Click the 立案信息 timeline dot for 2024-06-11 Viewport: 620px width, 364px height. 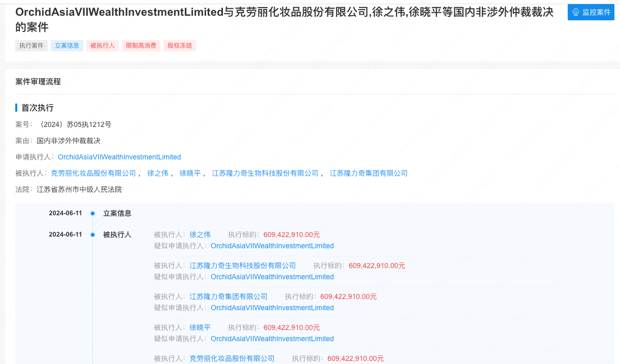click(92, 214)
